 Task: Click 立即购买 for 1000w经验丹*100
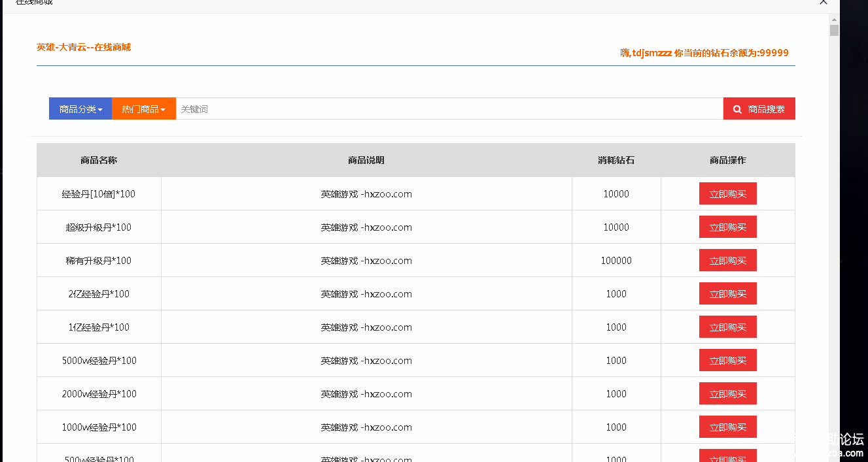pyautogui.click(x=727, y=427)
